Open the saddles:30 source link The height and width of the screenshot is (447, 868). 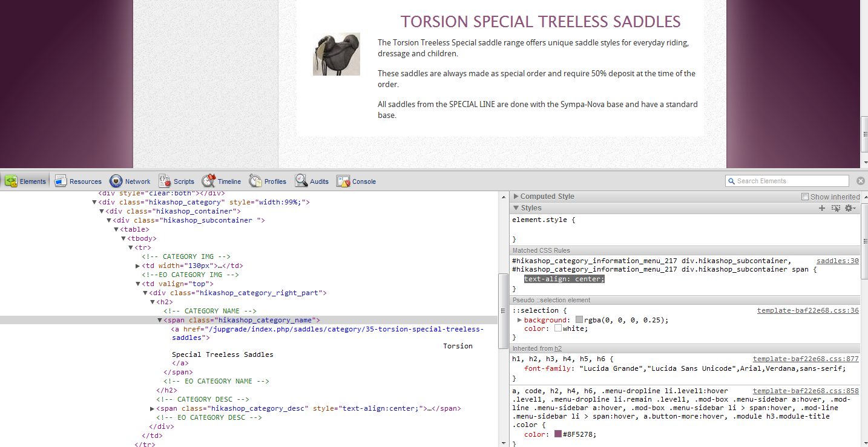[838, 261]
